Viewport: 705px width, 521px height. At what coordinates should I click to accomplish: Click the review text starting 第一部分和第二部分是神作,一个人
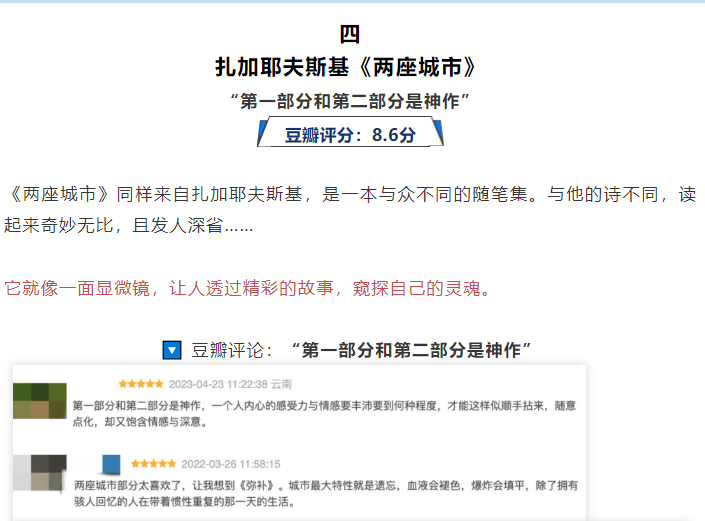324,414
